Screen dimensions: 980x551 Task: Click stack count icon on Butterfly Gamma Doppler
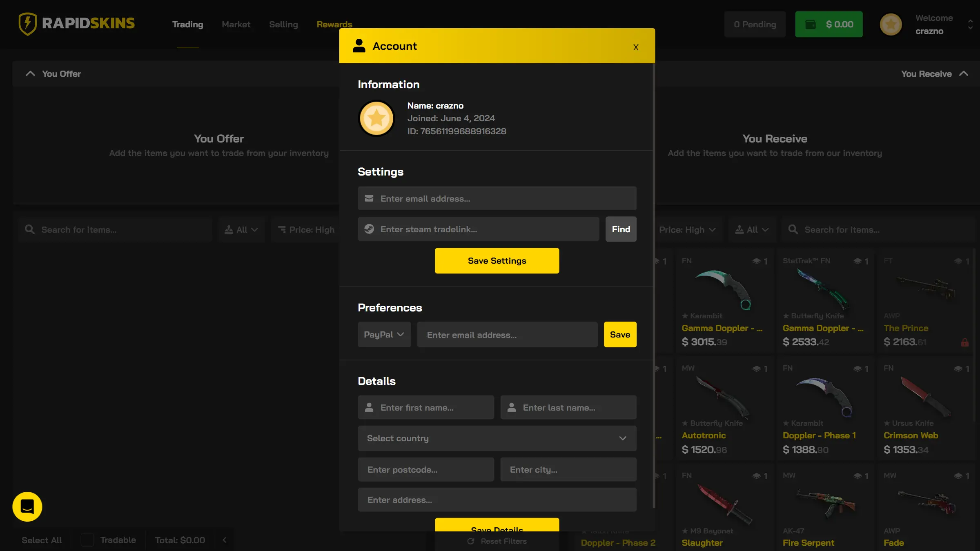[857, 261]
